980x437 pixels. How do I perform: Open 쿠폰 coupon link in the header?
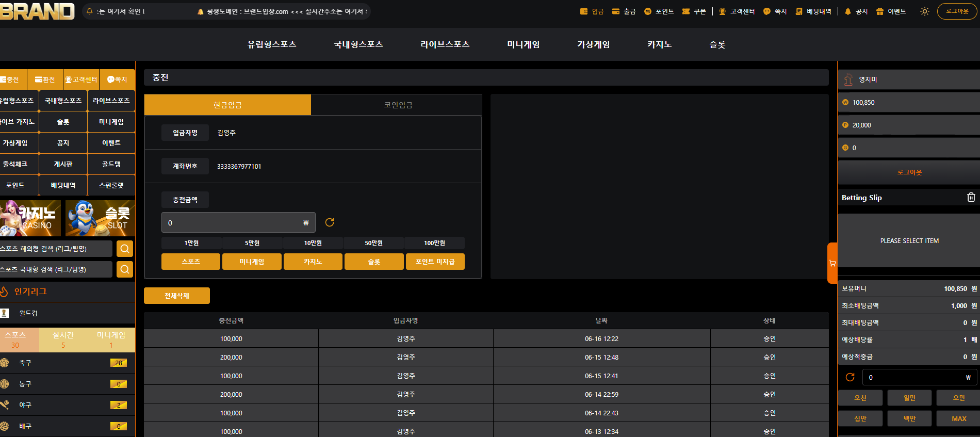click(x=694, y=11)
